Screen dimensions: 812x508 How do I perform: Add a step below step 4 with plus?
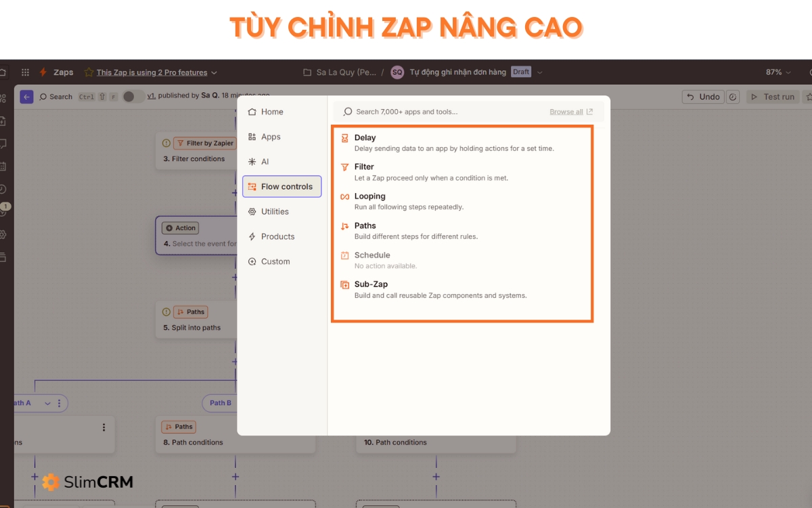tap(235, 277)
